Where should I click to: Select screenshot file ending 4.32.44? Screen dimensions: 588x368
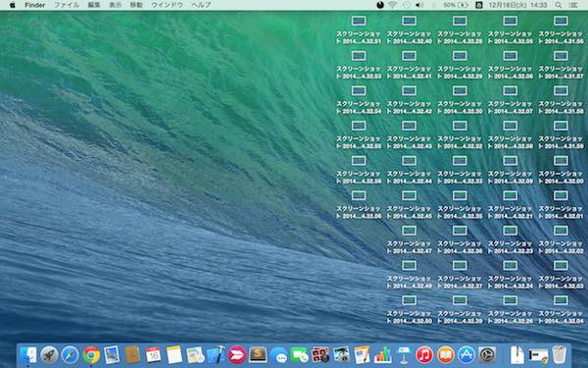point(409,170)
